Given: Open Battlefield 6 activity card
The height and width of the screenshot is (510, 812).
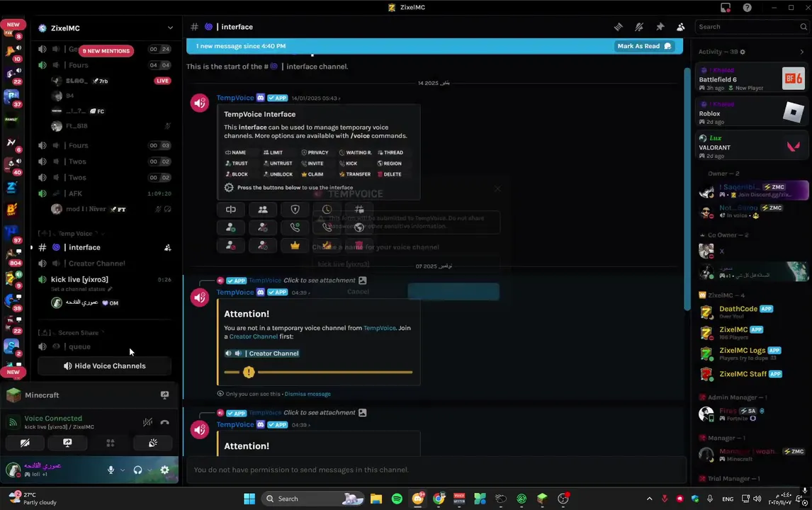Looking at the screenshot, I should pos(752,79).
